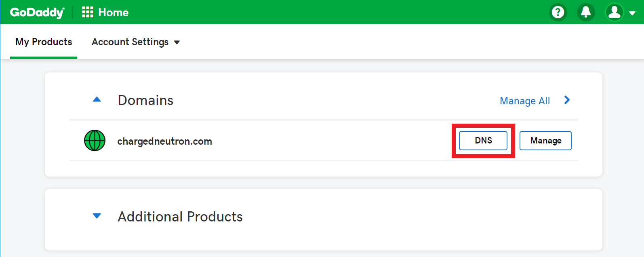This screenshot has width=644, height=257.
Task: Open the profile dropdown caret
Action: 632,13
